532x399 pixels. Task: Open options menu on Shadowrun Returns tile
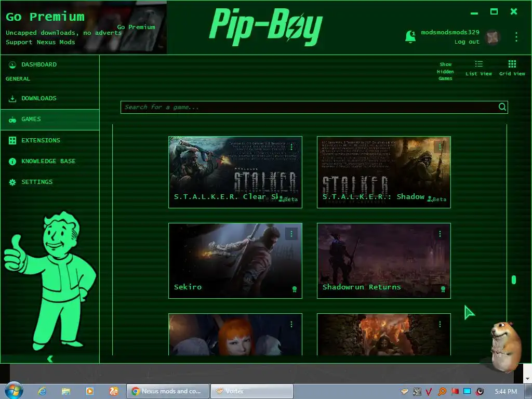[x=440, y=234]
